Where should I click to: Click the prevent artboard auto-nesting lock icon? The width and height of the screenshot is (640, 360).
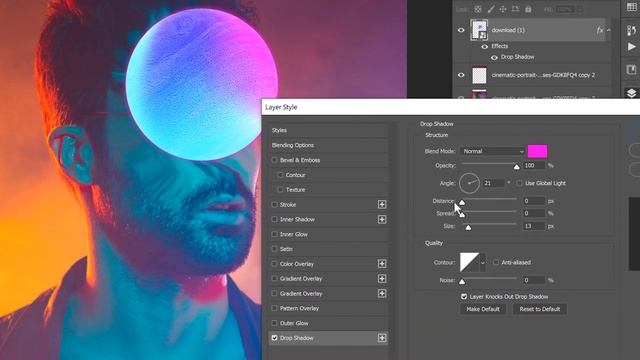point(516,9)
